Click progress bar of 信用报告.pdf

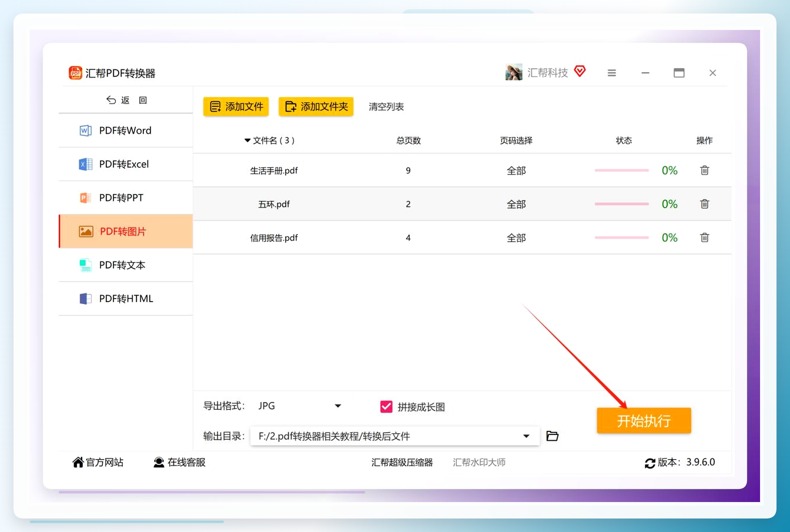tap(621, 237)
